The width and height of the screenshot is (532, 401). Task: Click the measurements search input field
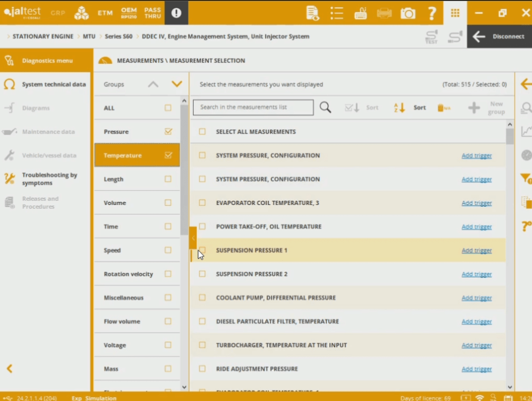coord(253,107)
